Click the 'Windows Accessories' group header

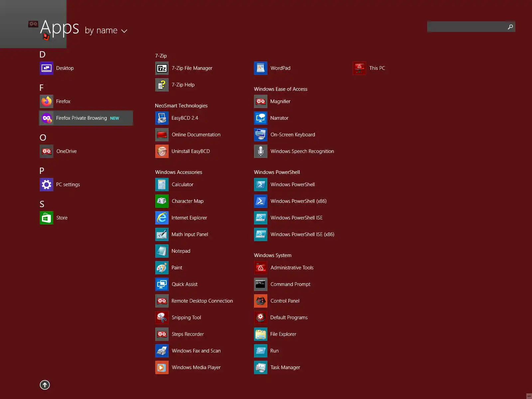pyautogui.click(x=179, y=172)
